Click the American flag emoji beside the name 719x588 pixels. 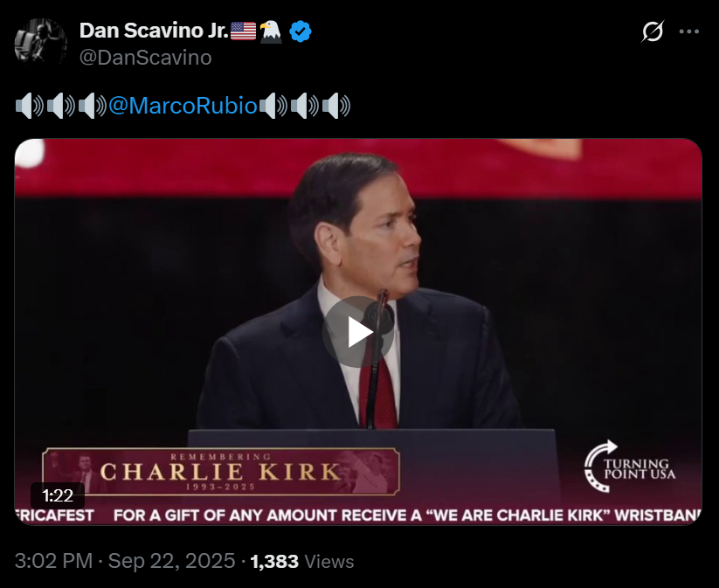(243, 31)
